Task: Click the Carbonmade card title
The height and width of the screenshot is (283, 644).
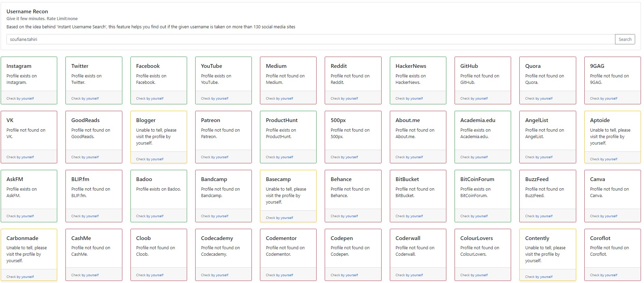Action: [22, 238]
